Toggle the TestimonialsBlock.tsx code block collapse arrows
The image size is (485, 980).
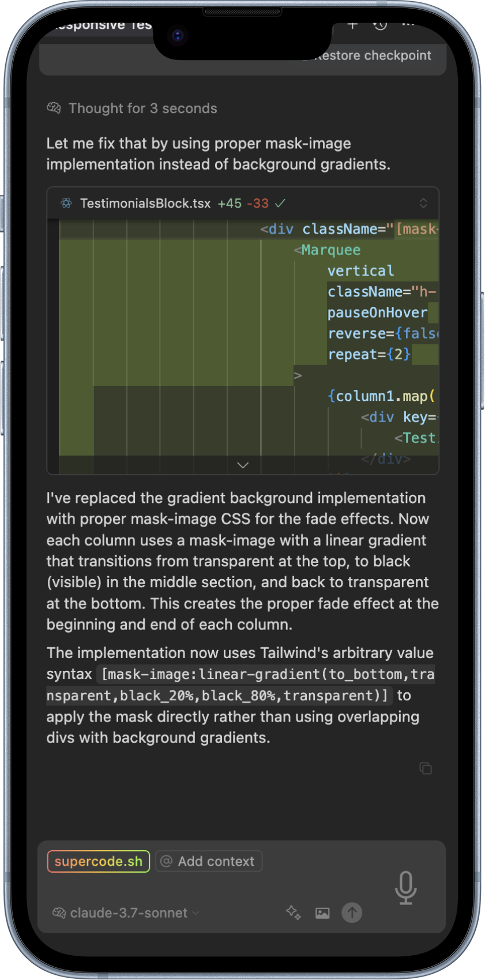(423, 203)
